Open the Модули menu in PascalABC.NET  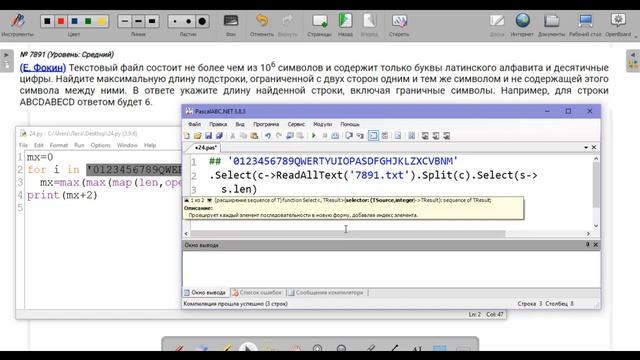pos(322,124)
